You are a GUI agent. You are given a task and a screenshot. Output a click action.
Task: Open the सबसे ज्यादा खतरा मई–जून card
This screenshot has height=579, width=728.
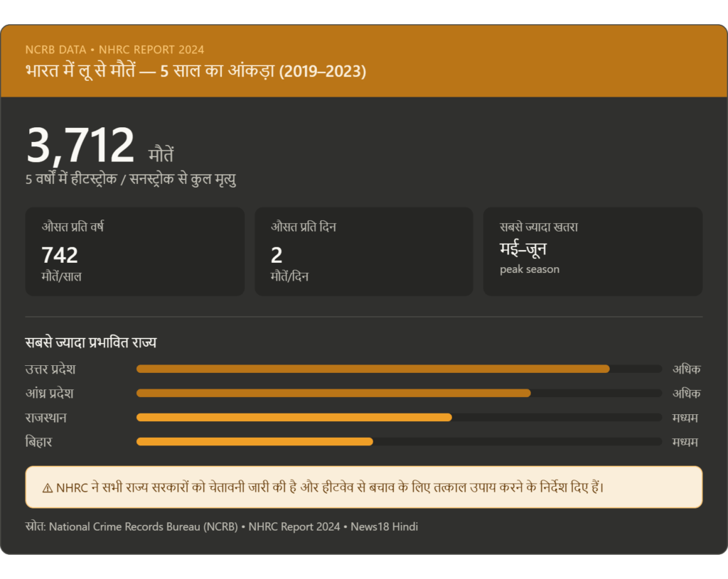(592, 251)
